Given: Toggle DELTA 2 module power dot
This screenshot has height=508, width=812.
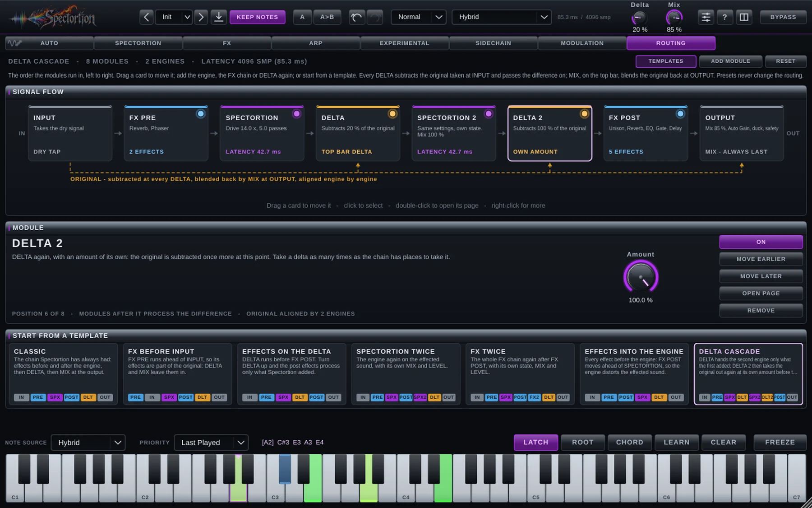Looking at the screenshot, I should tap(584, 114).
